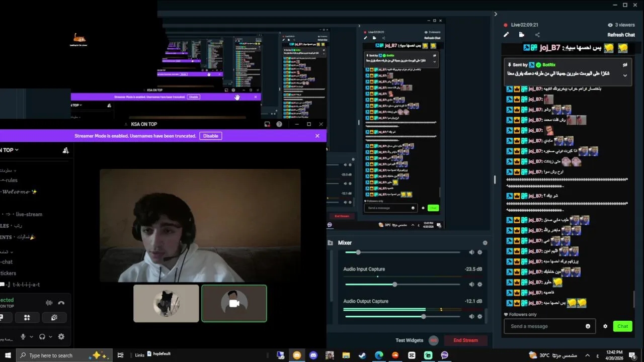Open Microsoft Edge from taskbar
644x362 pixels.
pyautogui.click(x=379, y=355)
